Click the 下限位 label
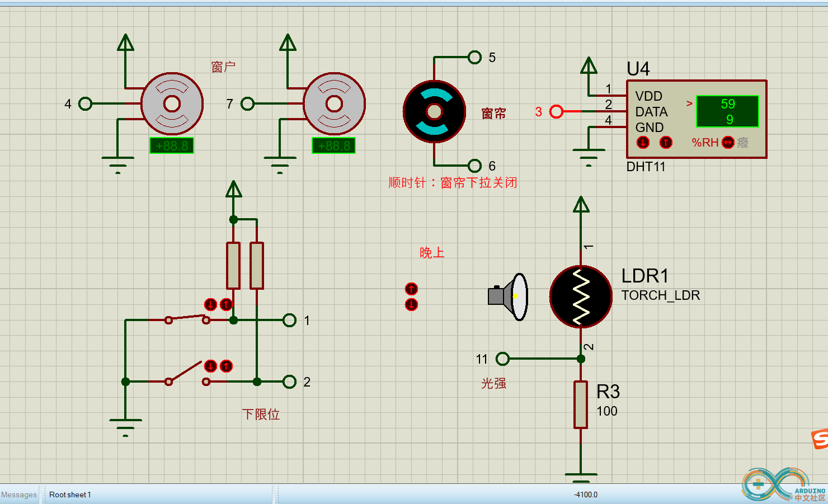 tap(261, 414)
